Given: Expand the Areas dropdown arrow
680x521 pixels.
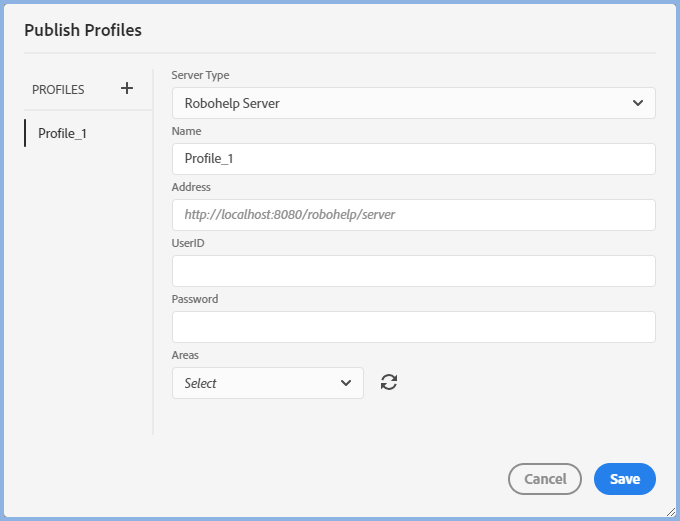Looking at the screenshot, I should click(x=346, y=383).
